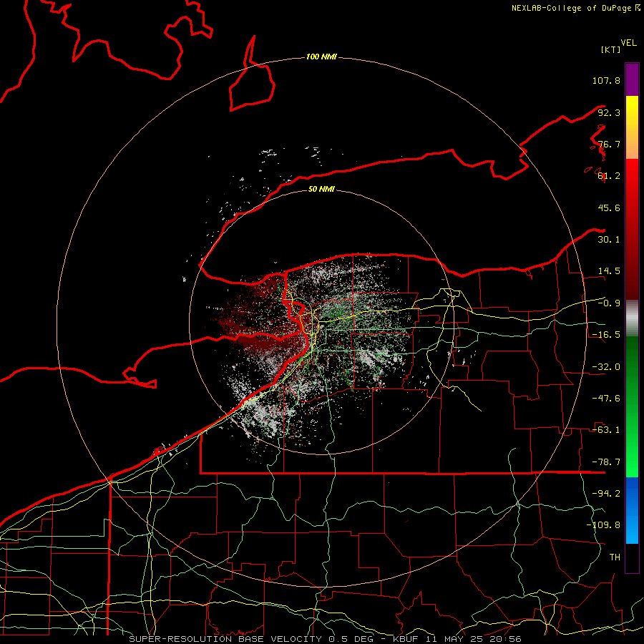The height and width of the screenshot is (644, 644).
Task: Click the TH legend label
Action: click(x=615, y=557)
